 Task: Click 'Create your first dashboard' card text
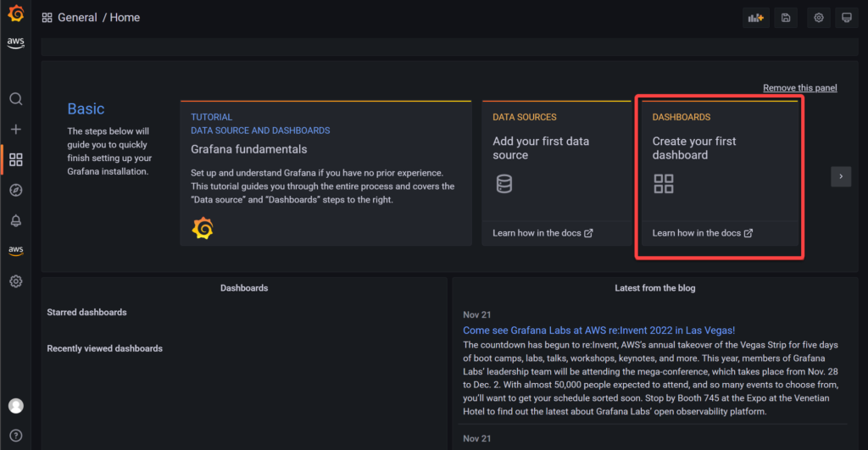(694, 148)
